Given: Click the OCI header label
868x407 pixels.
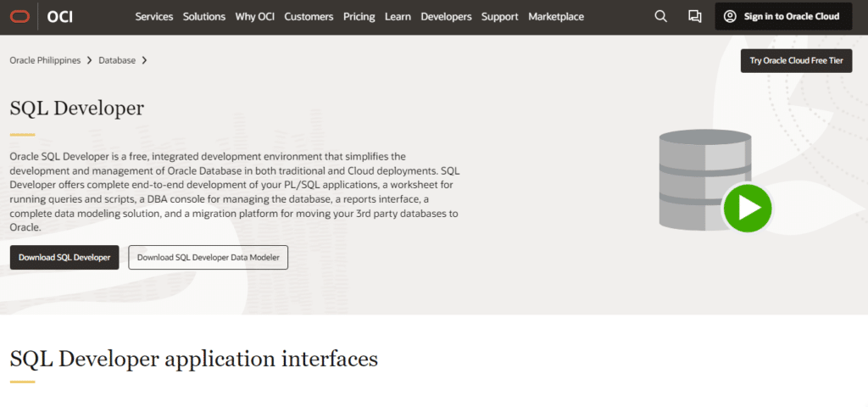Looking at the screenshot, I should pyautogui.click(x=60, y=17).
